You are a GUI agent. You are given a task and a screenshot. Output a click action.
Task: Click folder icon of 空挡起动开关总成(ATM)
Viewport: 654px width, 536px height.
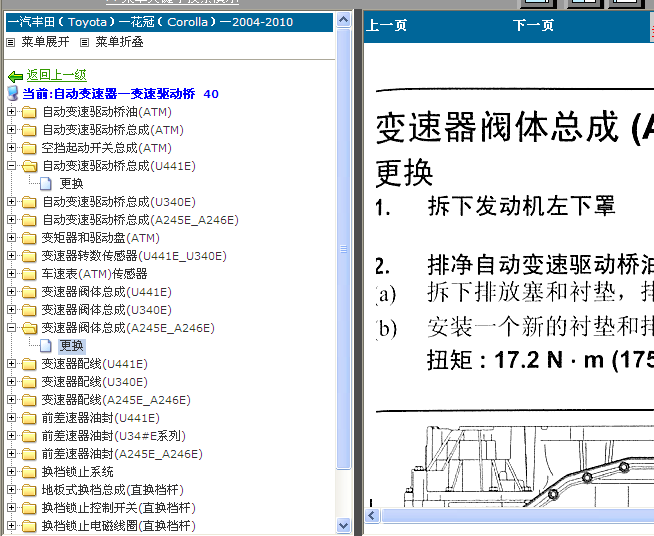tap(29, 148)
